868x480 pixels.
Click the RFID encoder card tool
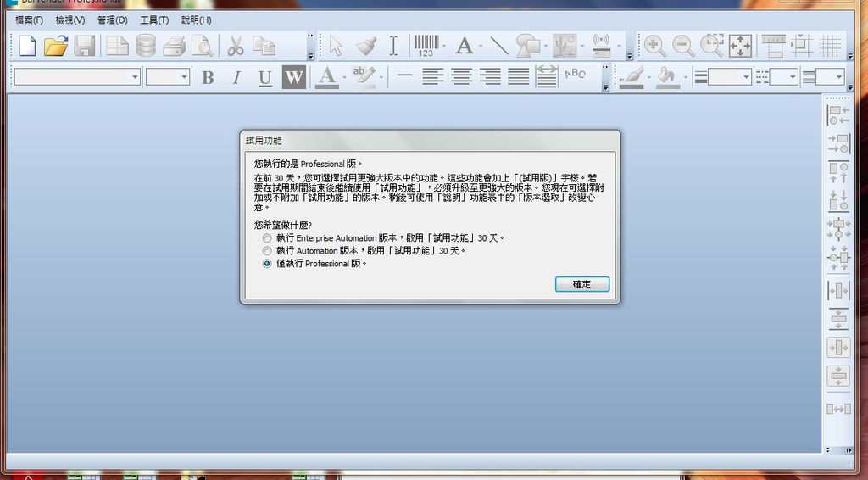click(x=601, y=46)
